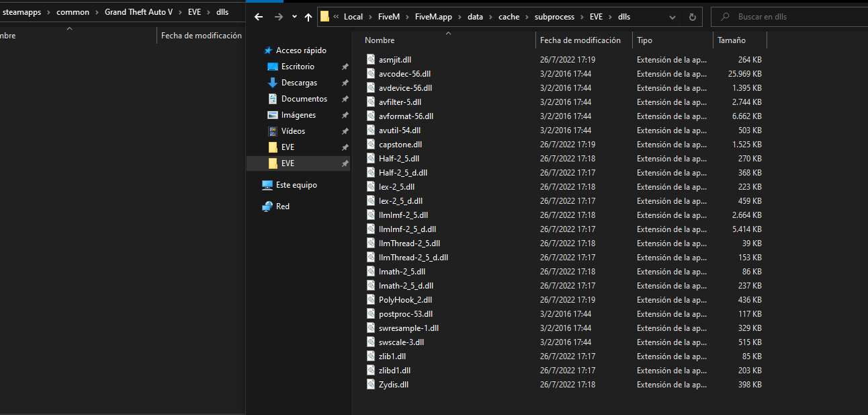Select Este equipo in the sidebar
The width and height of the screenshot is (868, 415).
pyautogui.click(x=296, y=184)
